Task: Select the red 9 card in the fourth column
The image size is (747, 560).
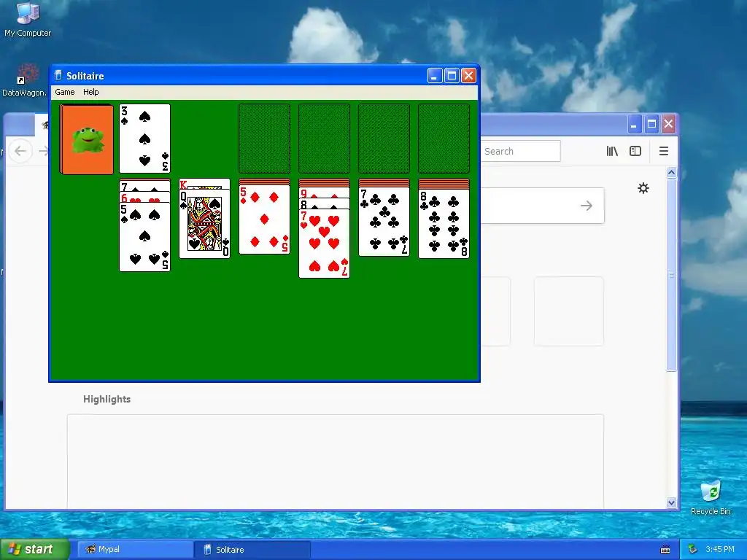Action: (324, 192)
